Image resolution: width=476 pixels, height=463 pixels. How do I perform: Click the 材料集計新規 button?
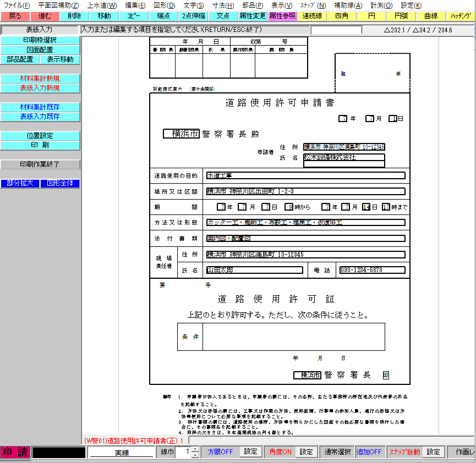click(40, 79)
